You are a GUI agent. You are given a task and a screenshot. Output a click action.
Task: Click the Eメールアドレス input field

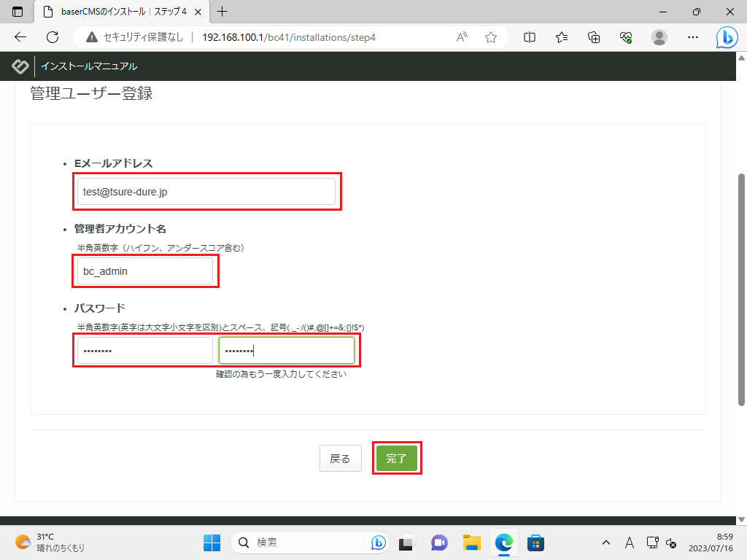click(x=206, y=192)
